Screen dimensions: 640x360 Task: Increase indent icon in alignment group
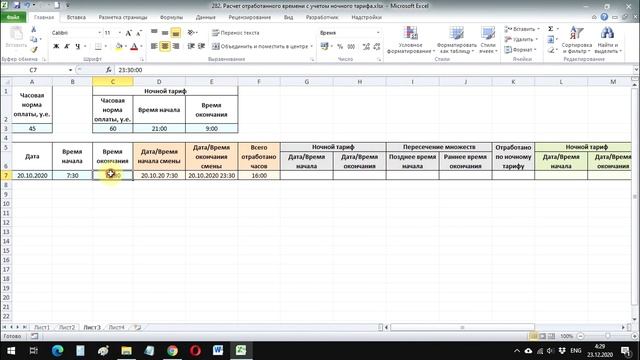[x=201, y=46]
